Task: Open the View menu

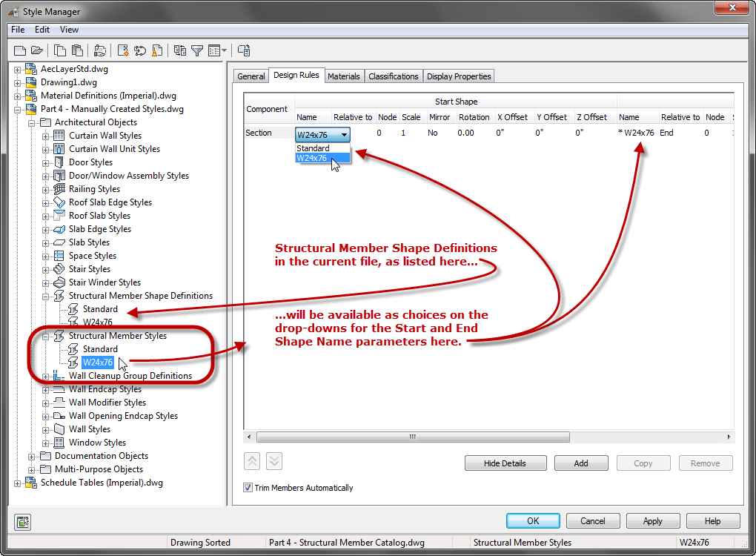Action: tap(69, 30)
